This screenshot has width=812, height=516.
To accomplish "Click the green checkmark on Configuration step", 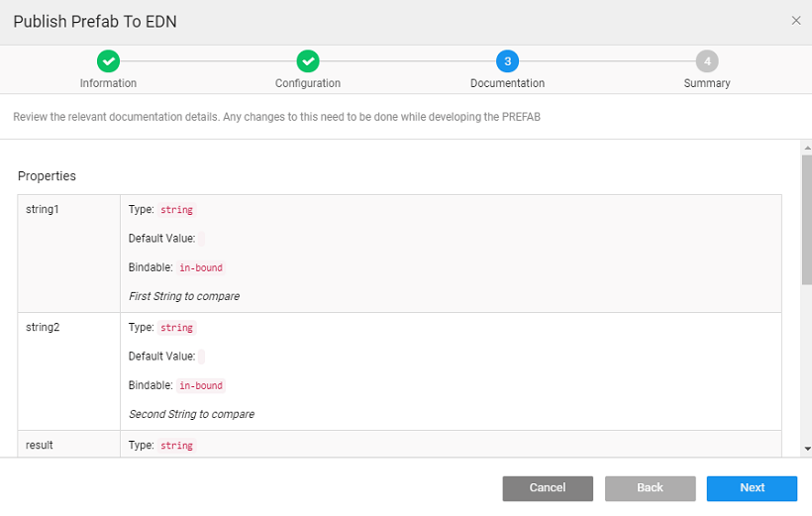I will point(308,61).
